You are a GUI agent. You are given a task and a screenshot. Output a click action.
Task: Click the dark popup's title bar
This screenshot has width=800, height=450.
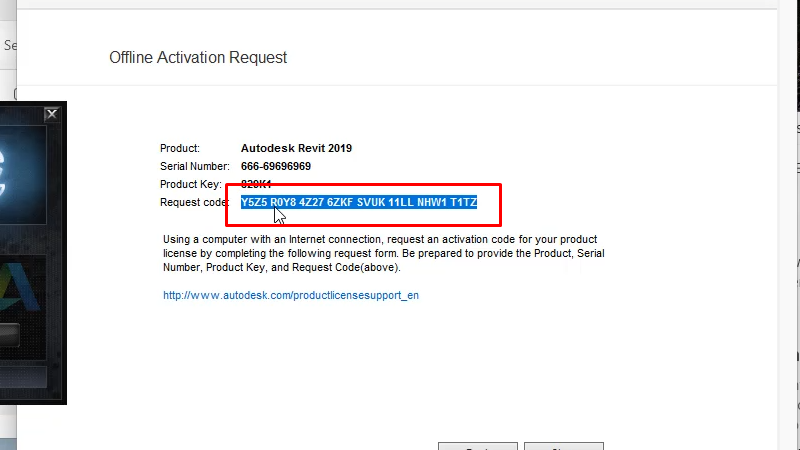[20, 113]
